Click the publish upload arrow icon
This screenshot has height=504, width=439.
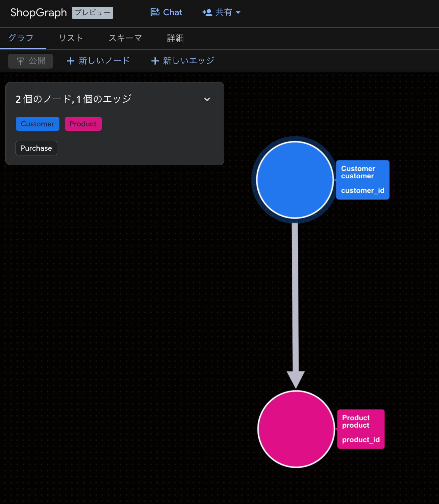pos(21,61)
